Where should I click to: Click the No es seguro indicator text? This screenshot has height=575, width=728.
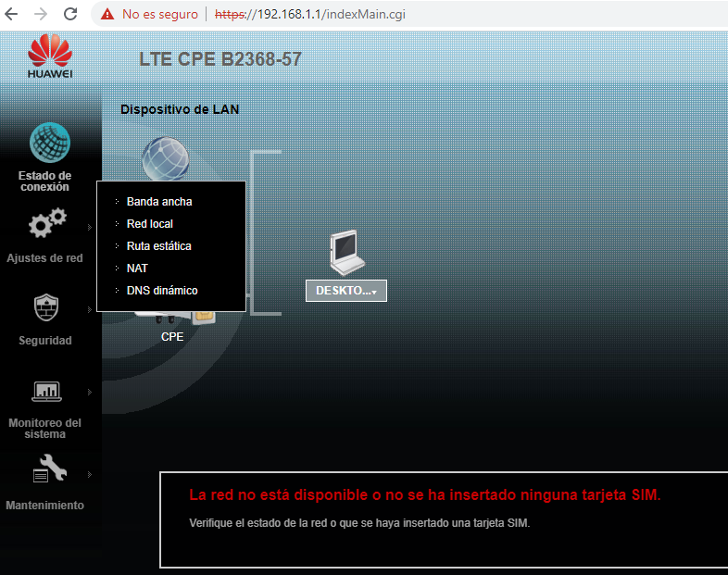(x=160, y=15)
